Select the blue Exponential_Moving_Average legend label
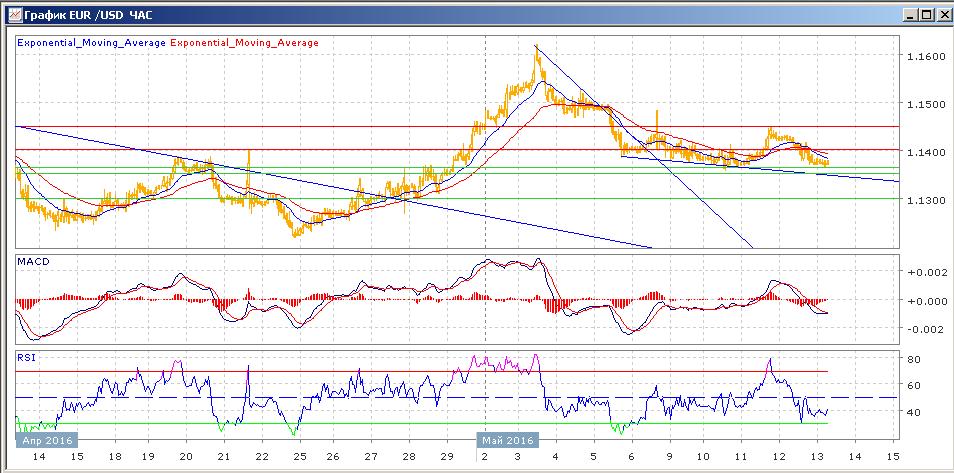This screenshot has width=954, height=473. click(93, 43)
